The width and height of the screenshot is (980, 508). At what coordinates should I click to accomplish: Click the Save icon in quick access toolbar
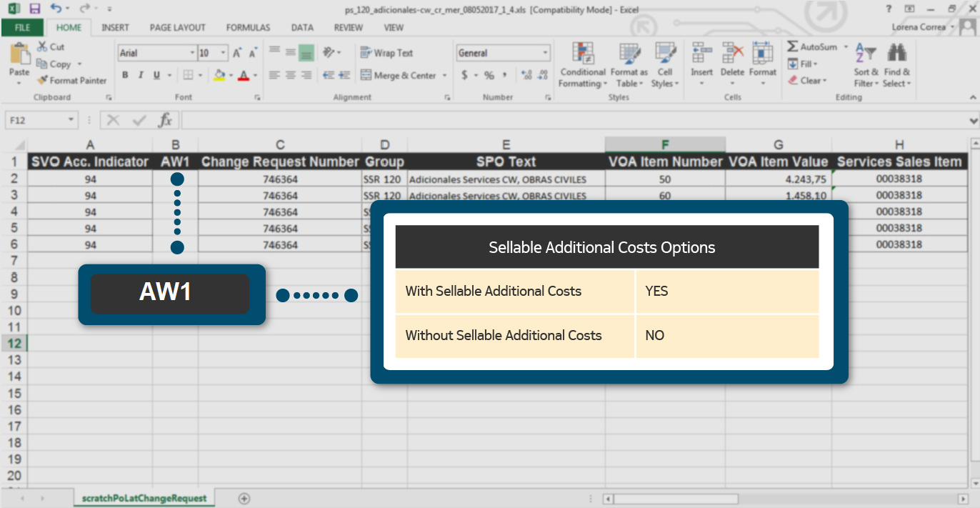[x=35, y=9]
